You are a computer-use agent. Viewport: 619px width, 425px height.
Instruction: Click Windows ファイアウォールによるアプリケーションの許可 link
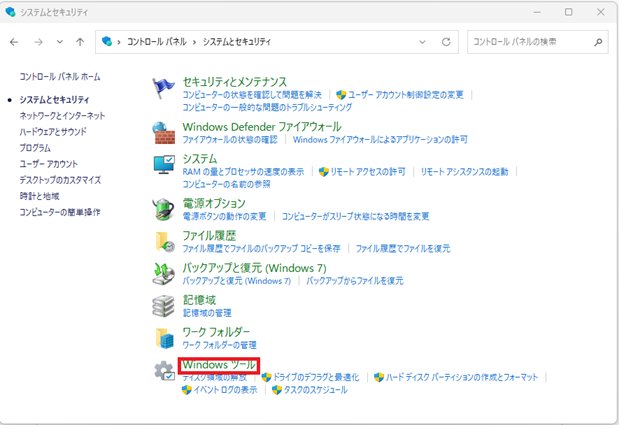click(x=380, y=139)
